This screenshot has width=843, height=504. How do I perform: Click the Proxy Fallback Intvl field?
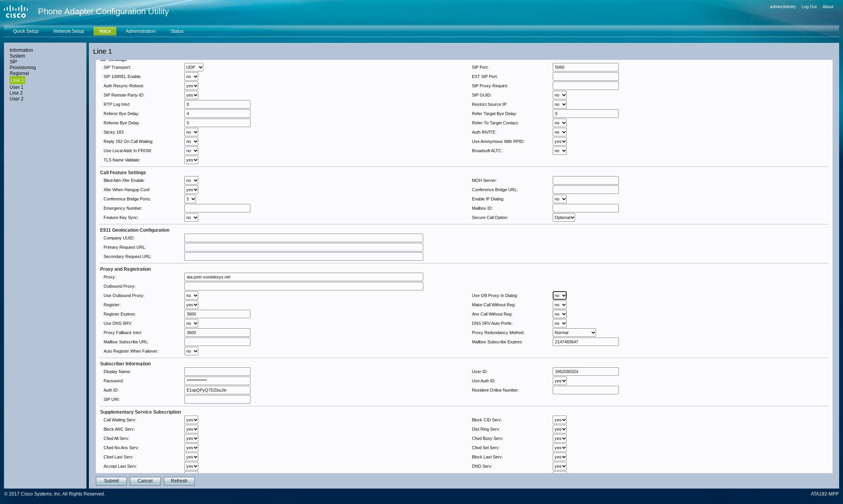pos(217,333)
